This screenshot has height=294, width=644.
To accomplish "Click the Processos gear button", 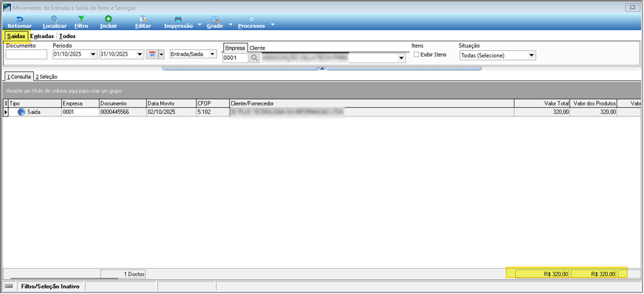I will tap(251, 22).
